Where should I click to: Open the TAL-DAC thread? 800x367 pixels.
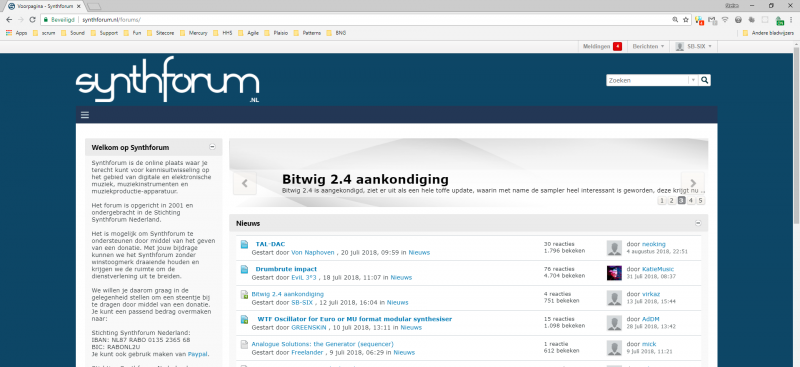tap(270, 244)
